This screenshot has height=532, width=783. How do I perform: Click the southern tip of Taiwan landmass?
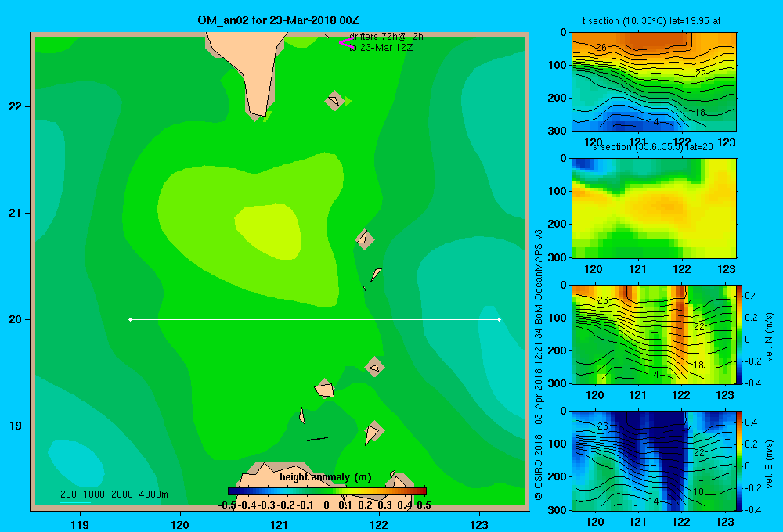pos(258,113)
